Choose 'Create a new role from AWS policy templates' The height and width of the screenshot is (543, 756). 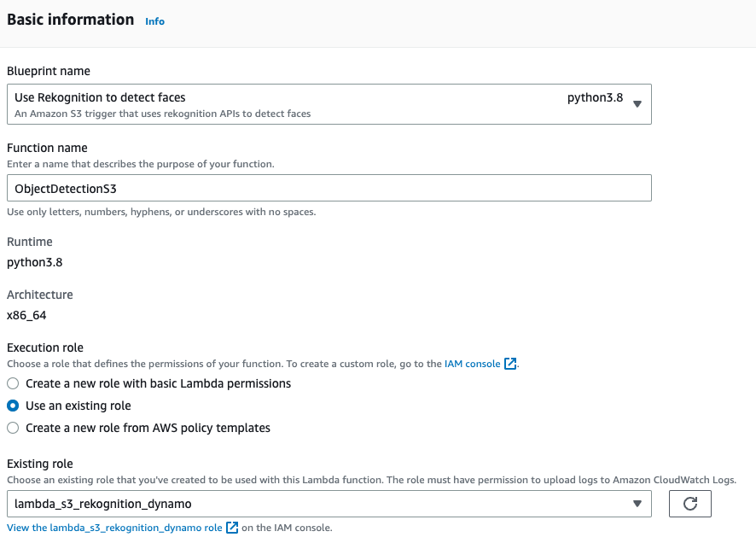coord(13,429)
